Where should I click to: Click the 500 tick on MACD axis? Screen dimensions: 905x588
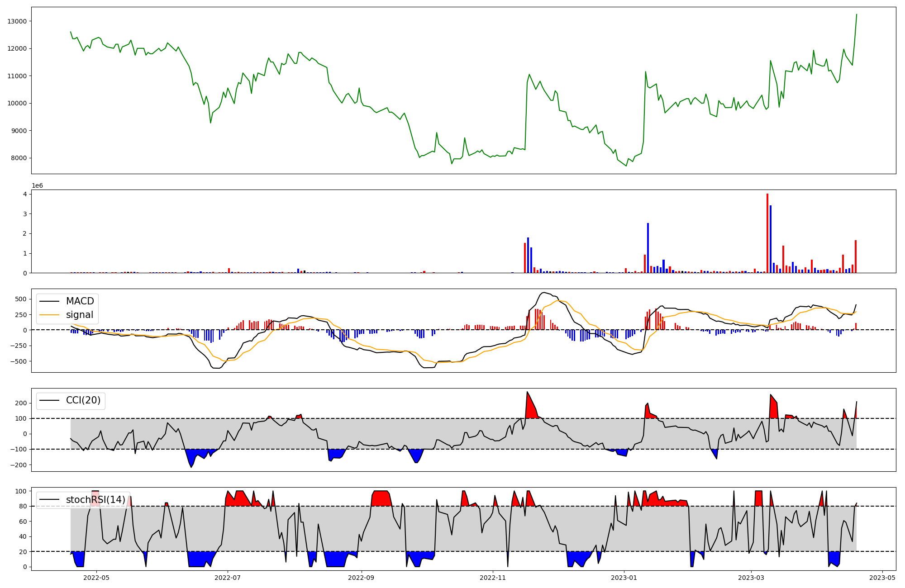pos(21,299)
